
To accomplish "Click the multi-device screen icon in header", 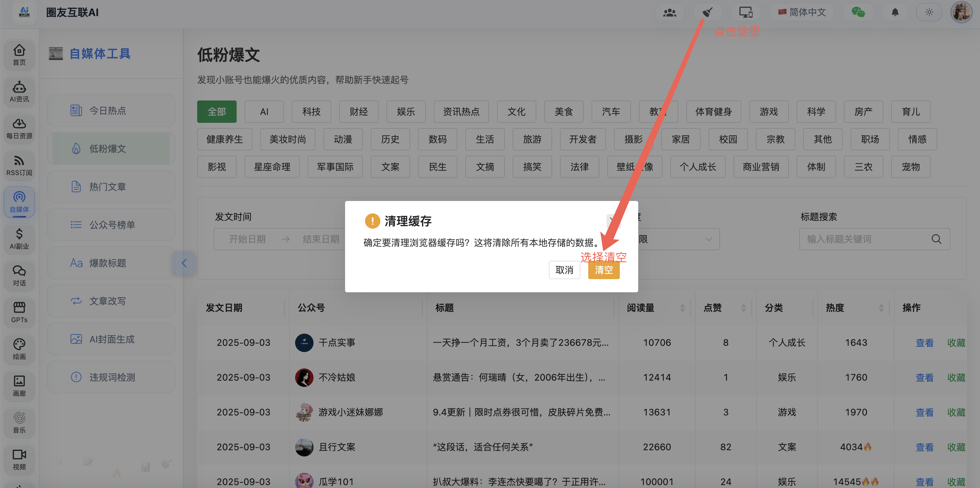I will [746, 12].
